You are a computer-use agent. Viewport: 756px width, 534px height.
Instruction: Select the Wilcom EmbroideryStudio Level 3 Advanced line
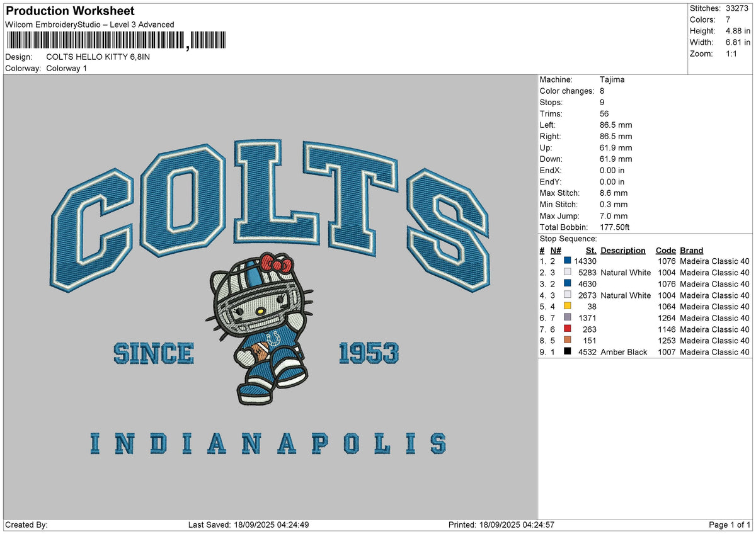(x=89, y=25)
